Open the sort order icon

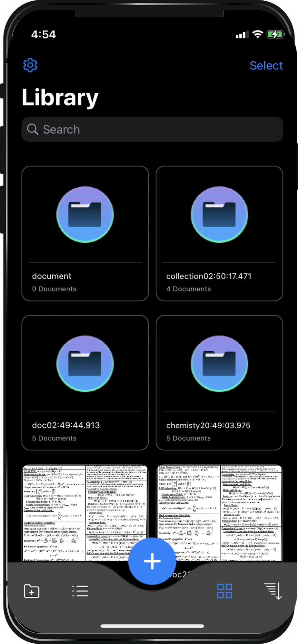point(273,591)
